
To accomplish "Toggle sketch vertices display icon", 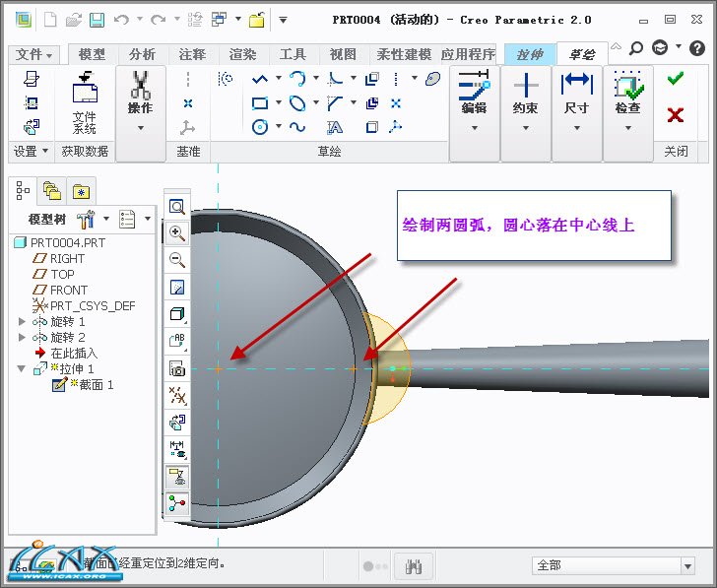I will point(177,504).
